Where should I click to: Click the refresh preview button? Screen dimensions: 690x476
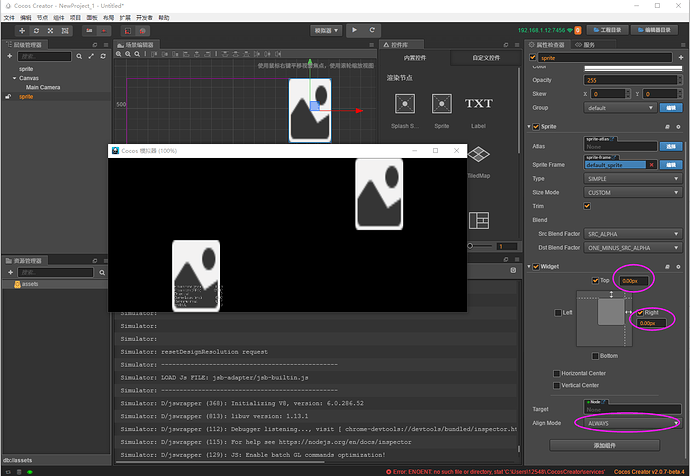point(372,30)
